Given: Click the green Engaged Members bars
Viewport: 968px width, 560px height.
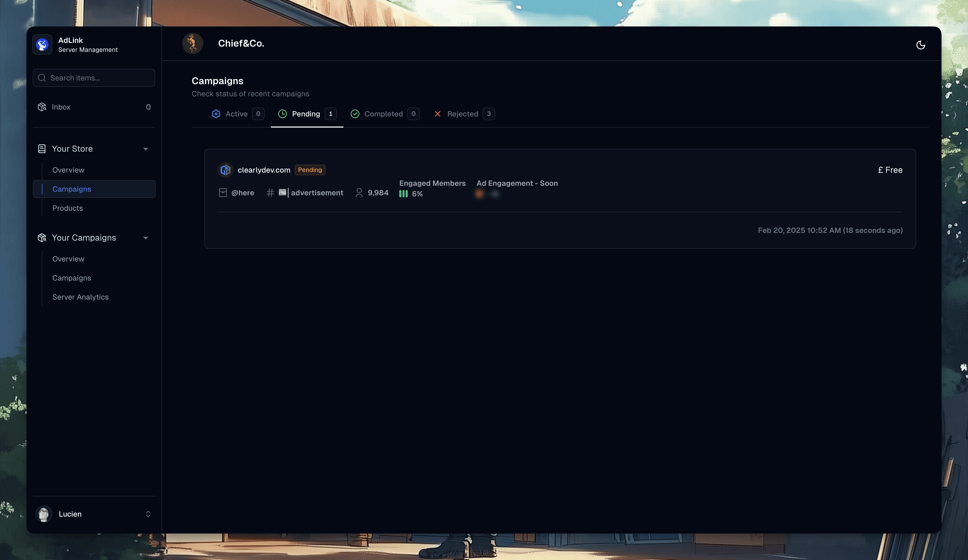Looking at the screenshot, I should (403, 194).
